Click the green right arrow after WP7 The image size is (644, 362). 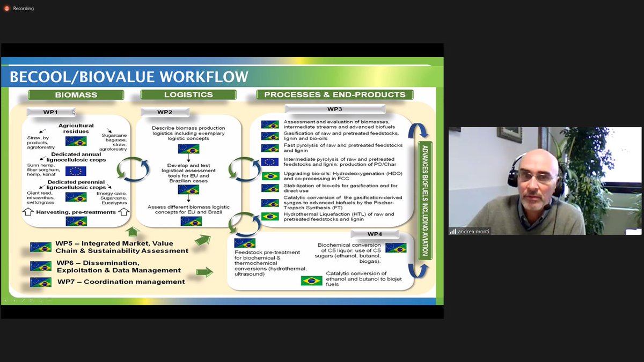(x=204, y=272)
